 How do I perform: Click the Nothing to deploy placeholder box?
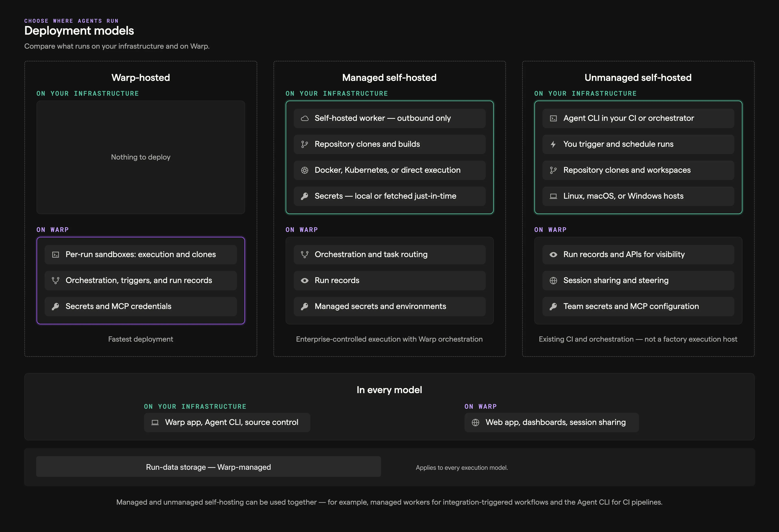coord(140,157)
